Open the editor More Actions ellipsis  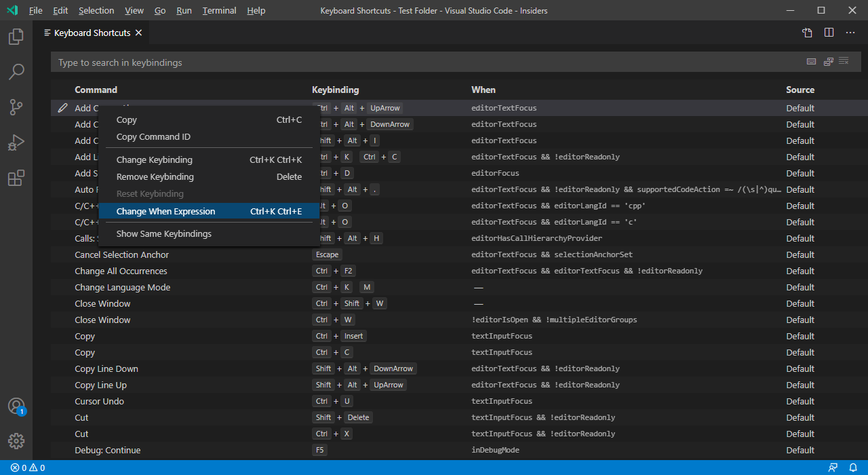(850, 33)
